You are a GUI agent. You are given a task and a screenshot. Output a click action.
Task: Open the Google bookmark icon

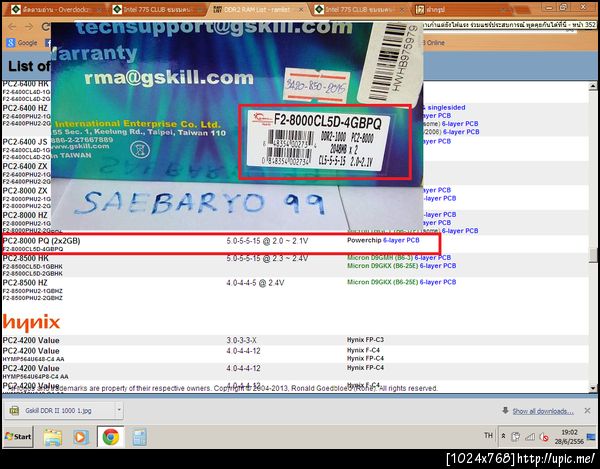[11, 43]
